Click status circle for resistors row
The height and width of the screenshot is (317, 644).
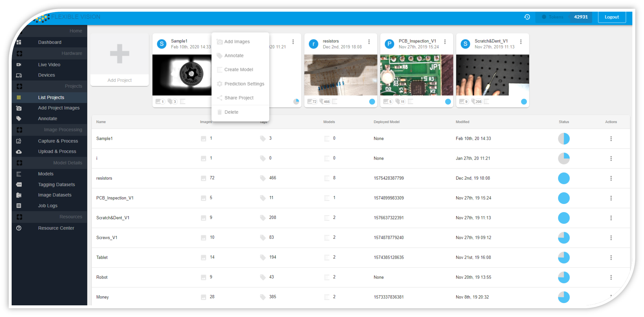[563, 178]
